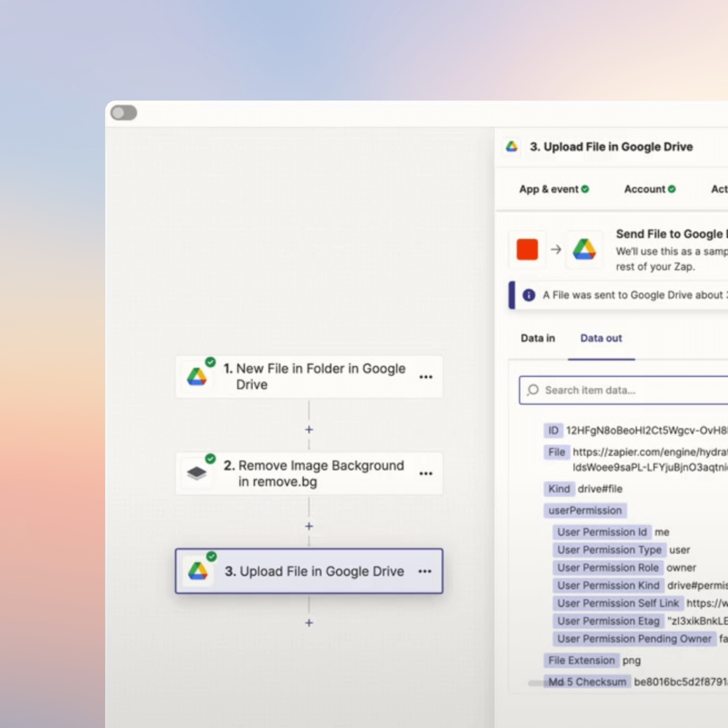Toggle the Zap on/off switch
This screenshot has height=728, width=728.
pyautogui.click(x=124, y=113)
